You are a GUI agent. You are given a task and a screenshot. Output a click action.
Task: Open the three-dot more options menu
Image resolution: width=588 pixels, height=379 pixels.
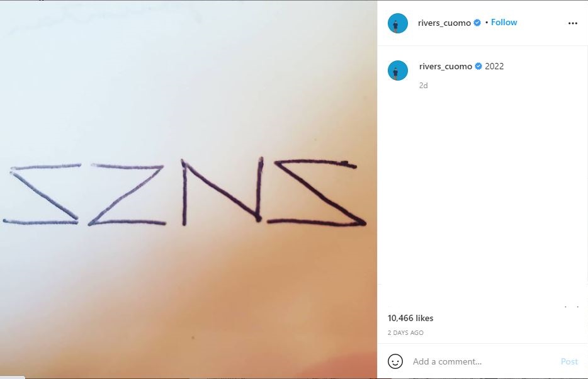tap(573, 23)
